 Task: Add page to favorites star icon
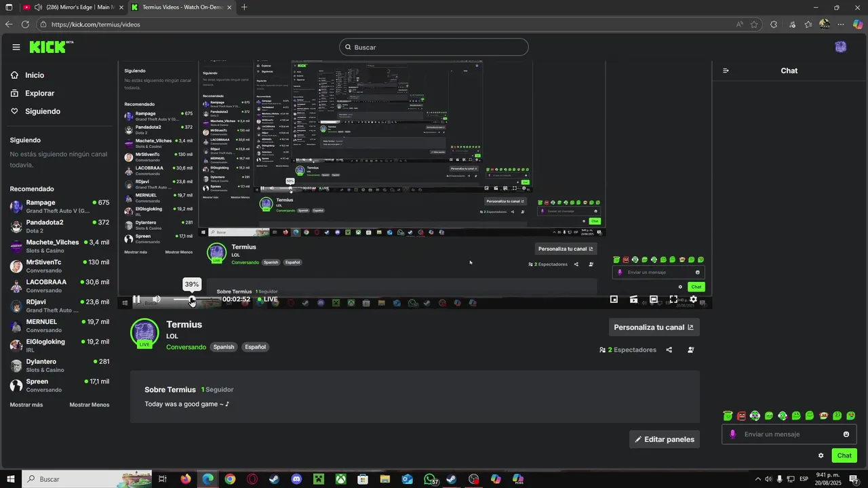click(754, 24)
